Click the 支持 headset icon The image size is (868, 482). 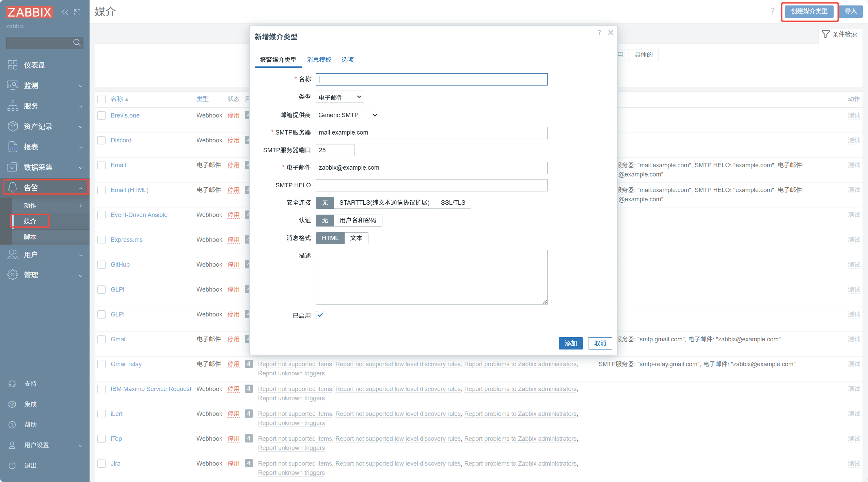12,384
